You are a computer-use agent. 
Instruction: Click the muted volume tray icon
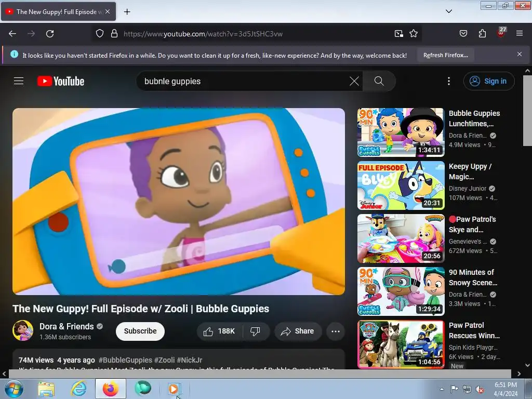[480, 389]
